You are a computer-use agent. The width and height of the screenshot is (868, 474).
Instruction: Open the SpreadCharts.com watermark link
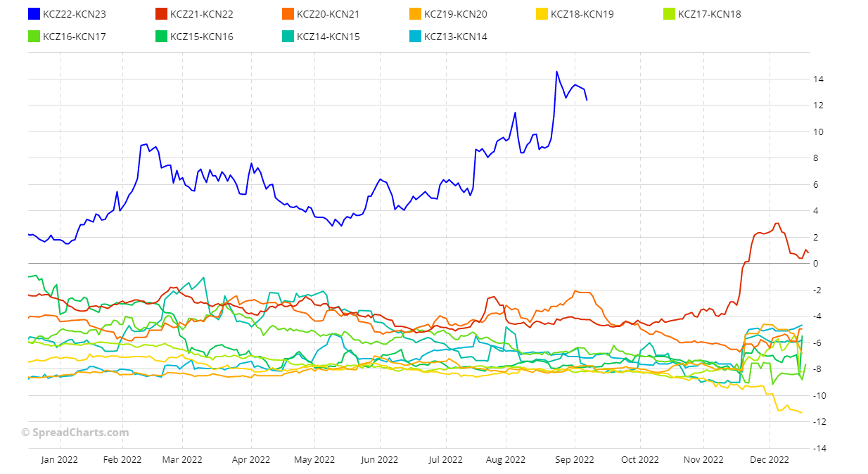click(x=75, y=433)
